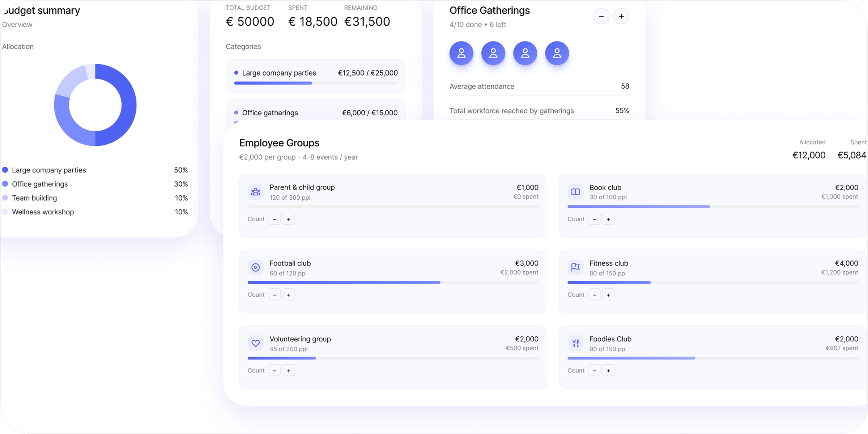The height and width of the screenshot is (434, 868).
Task: Increase the Fitness club count
Action: click(x=609, y=295)
